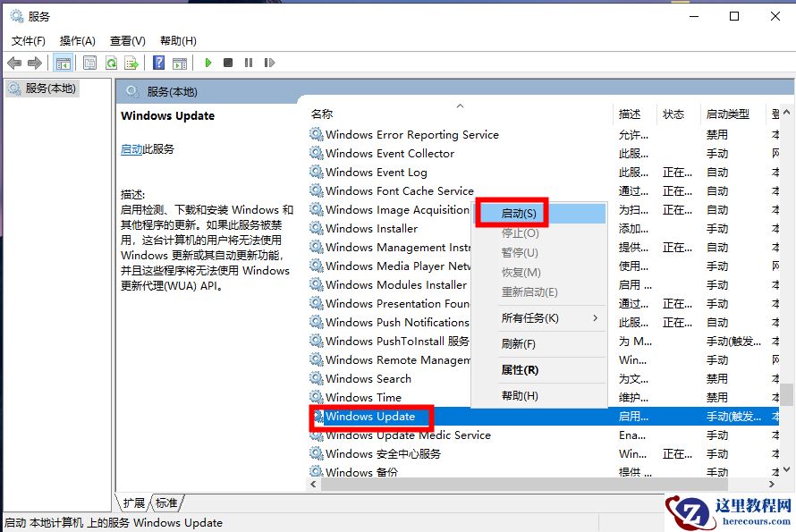Click the Back navigation arrow
This screenshot has height=532, width=796.
point(14,63)
